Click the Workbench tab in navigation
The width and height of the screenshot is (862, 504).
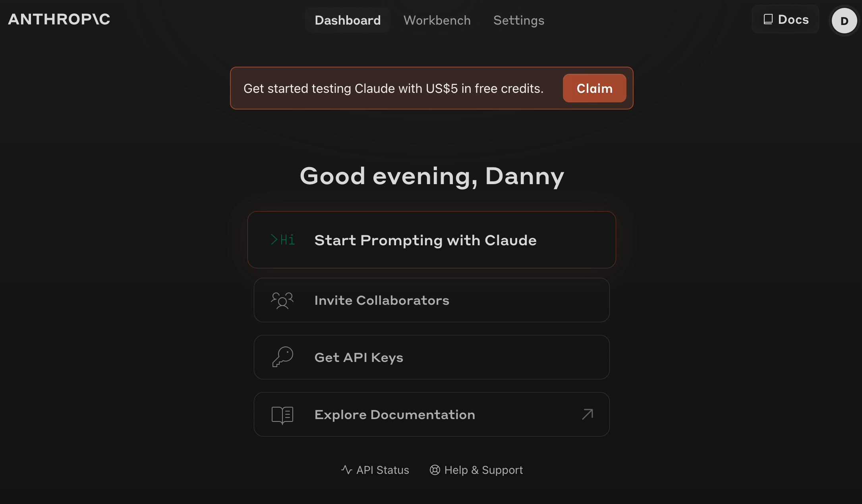437,19
